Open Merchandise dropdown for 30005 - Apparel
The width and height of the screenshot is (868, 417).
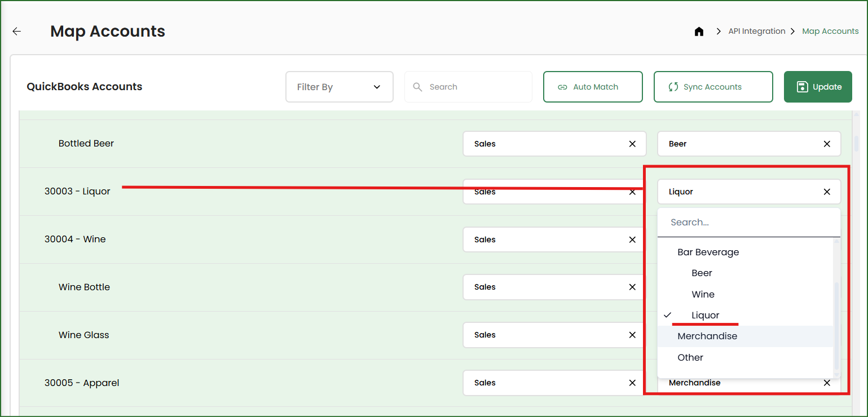point(749,384)
